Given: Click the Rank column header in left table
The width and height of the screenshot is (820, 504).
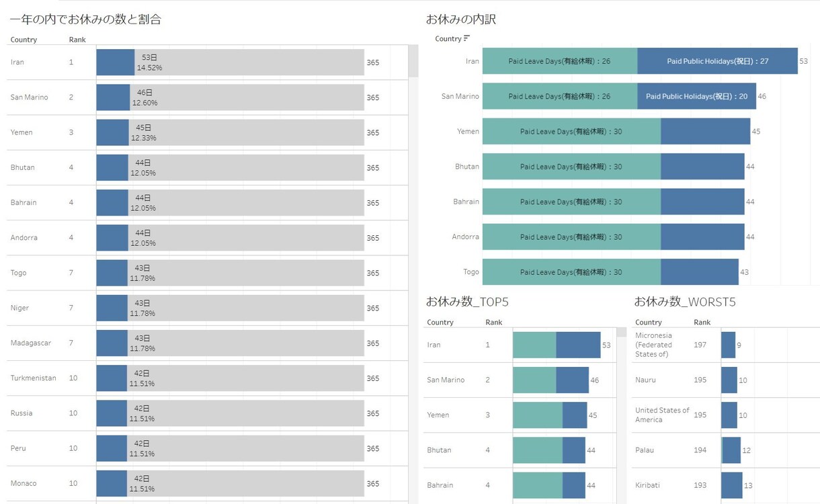Looking at the screenshot, I should pyautogui.click(x=77, y=40).
